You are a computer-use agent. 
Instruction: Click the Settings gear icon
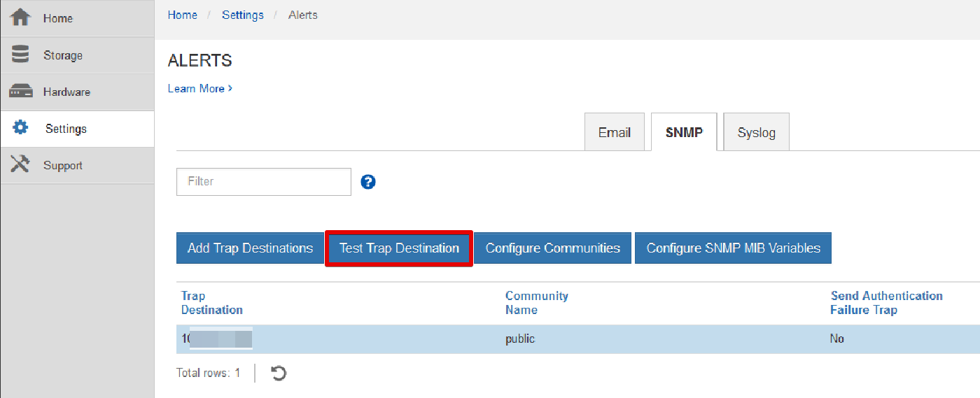[20, 128]
